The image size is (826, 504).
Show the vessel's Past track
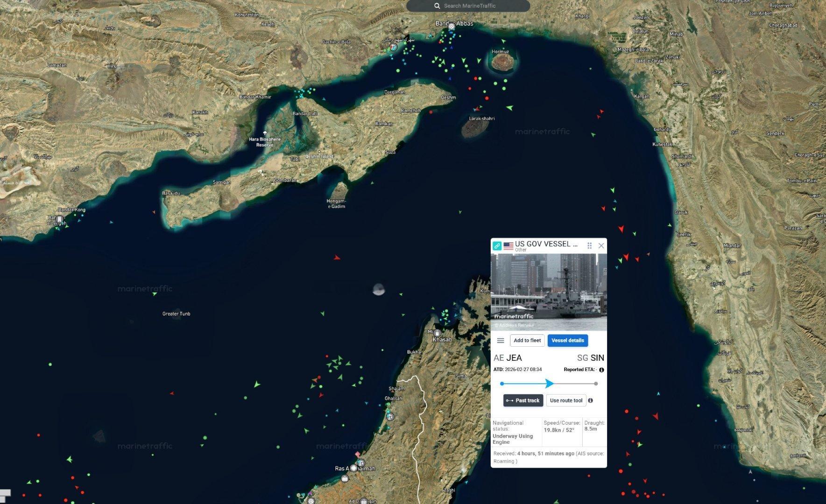[522, 400]
